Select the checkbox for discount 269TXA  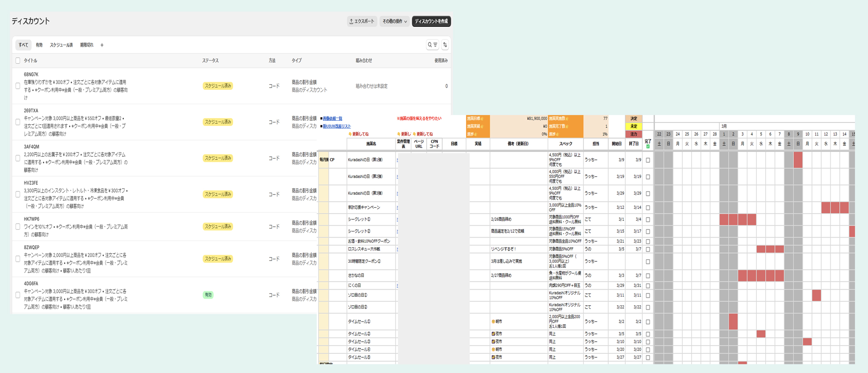click(x=18, y=122)
